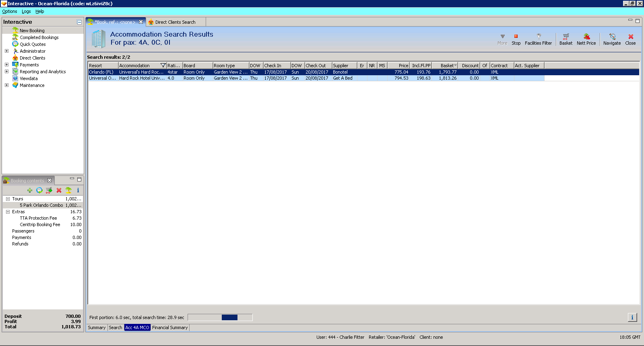
Task: Click the Incl.Fl.PP value 198.63
Action: pos(423,78)
